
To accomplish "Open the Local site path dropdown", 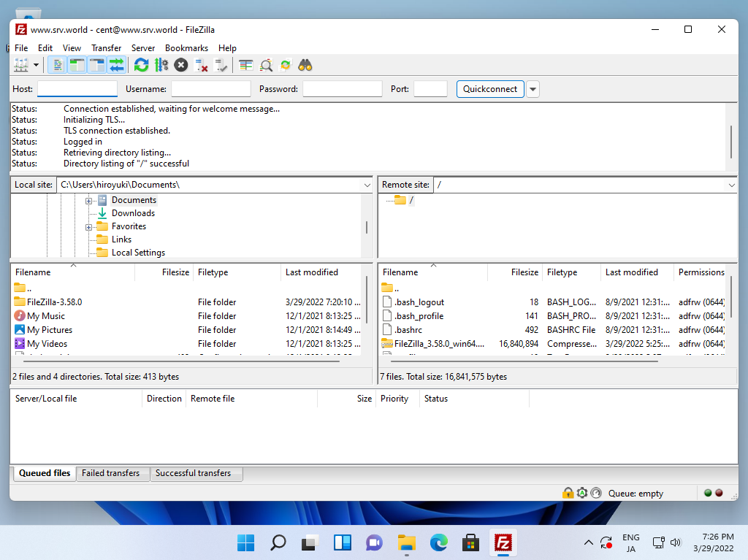I will click(367, 185).
